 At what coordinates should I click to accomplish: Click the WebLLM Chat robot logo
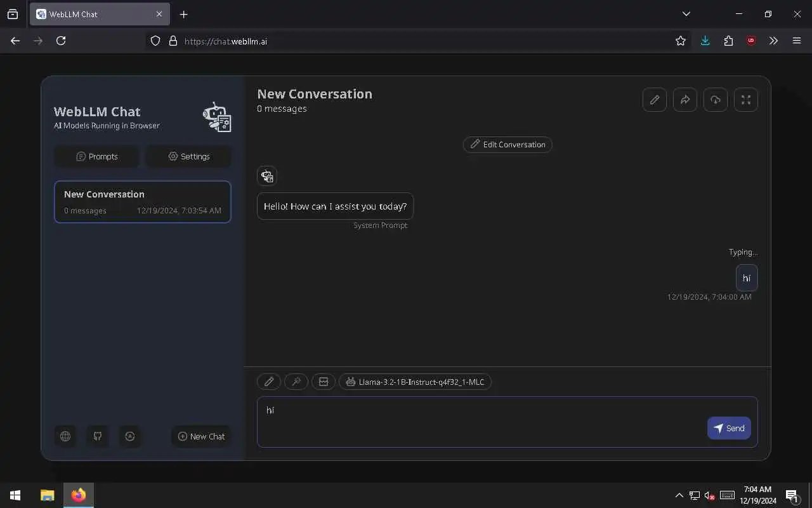coord(217,117)
